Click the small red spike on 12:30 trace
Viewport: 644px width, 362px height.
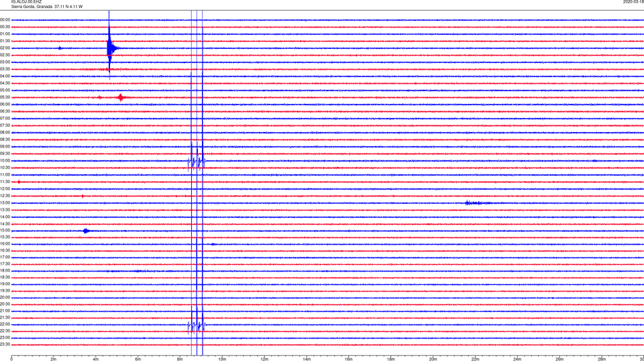pos(83,196)
